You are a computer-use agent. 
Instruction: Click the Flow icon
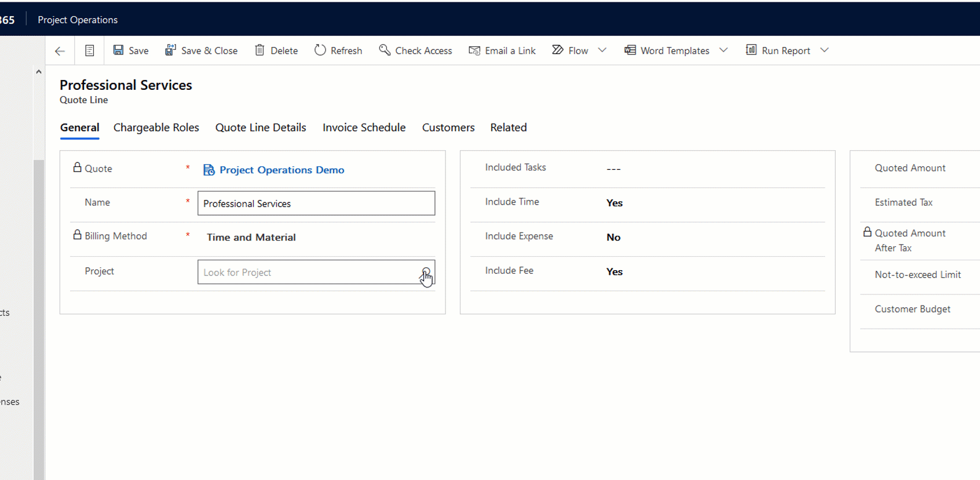tap(558, 50)
